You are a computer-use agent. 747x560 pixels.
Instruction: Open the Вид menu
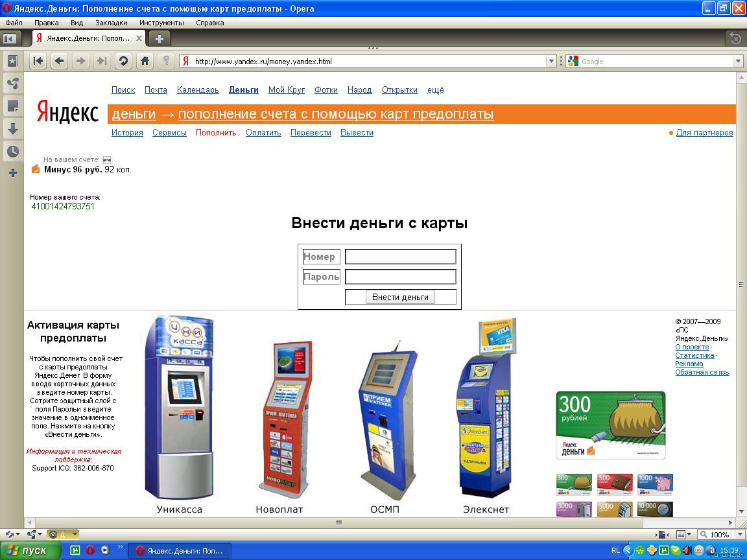[x=77, y=23]
